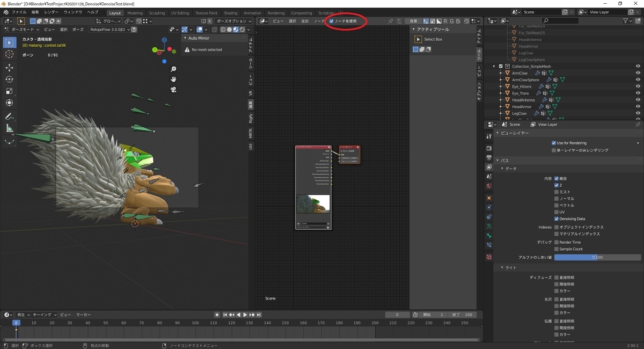Toggle Collection_SimpleMesh exclude checkbox

pos(501,67)
